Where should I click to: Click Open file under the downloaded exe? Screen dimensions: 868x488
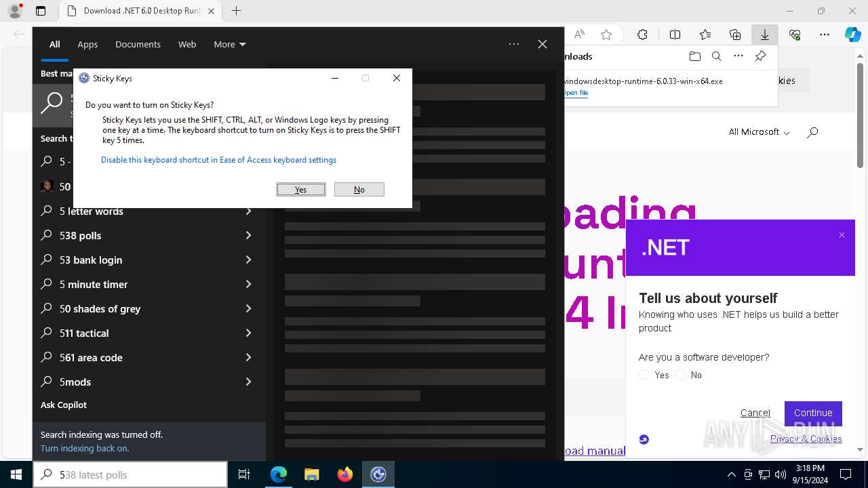575,93
